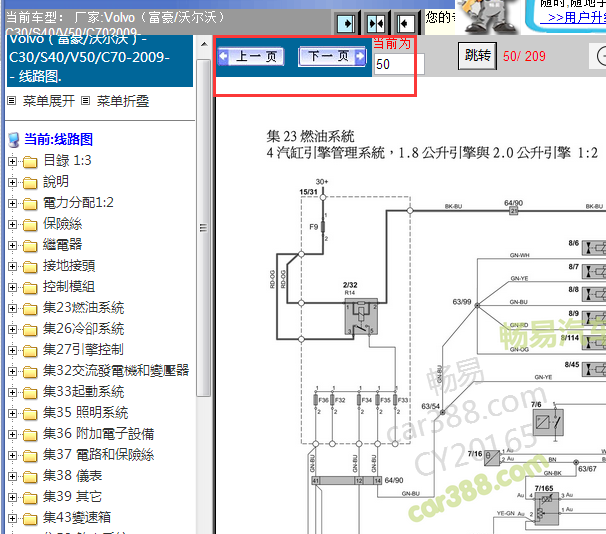Click the folder icon for 集43變速箱
The image size is (606, 534).
30,519
